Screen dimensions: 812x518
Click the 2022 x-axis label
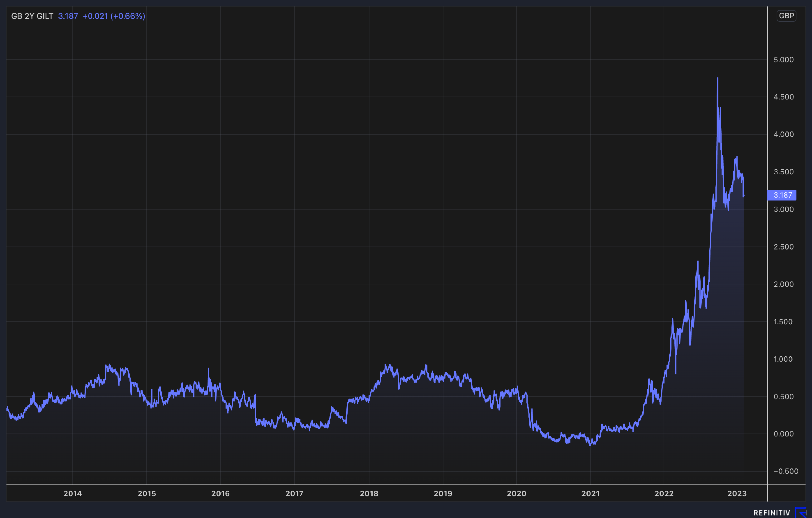(664, 494)
